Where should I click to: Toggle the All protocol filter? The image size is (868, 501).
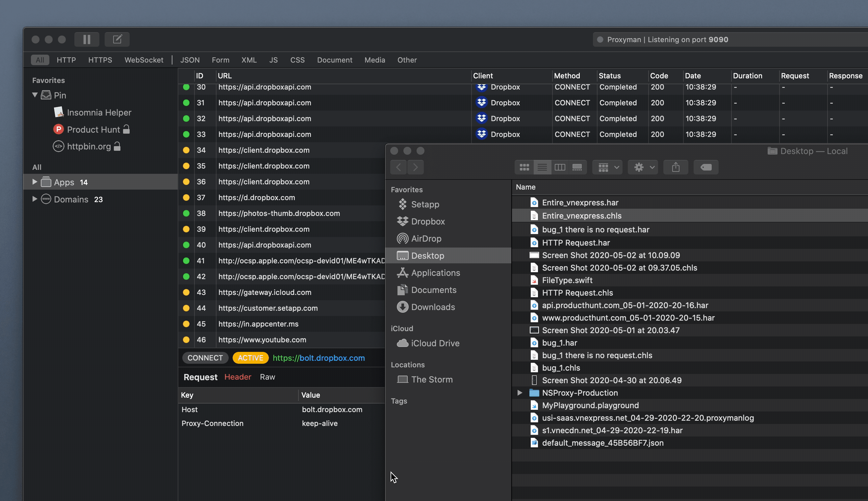click(40, 60)
